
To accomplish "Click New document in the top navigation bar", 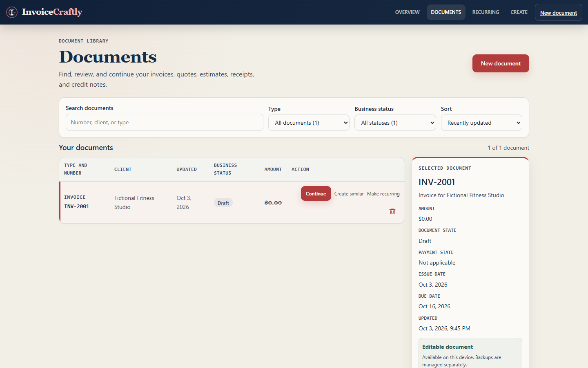I will 559,13.
